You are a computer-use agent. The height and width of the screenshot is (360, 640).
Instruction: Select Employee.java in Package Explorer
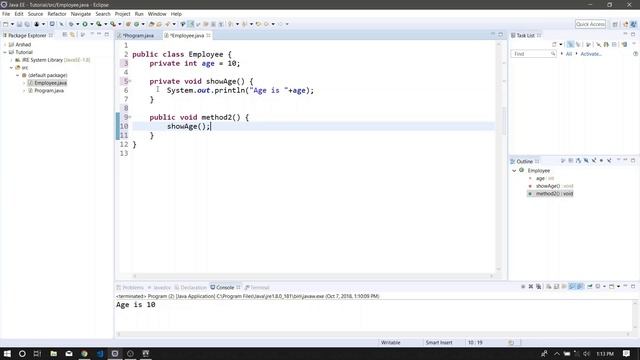point(47,83)
